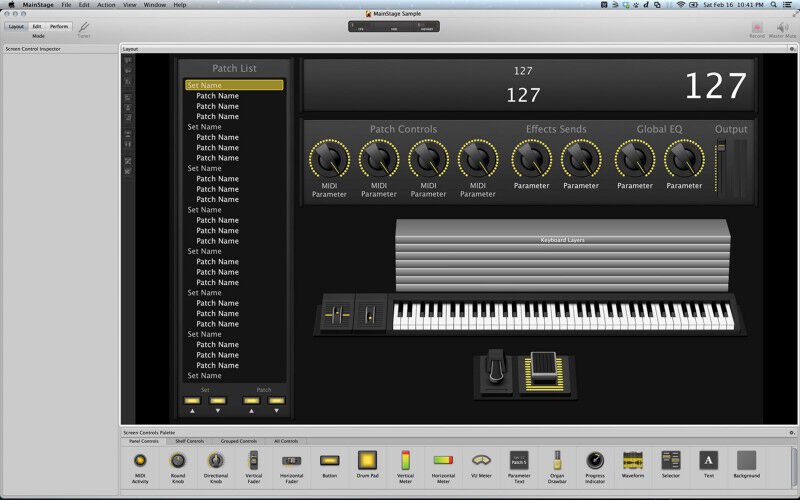Click the yellow button above Set's down arrow
Viewport: 800px width, 500px height.
218,401
